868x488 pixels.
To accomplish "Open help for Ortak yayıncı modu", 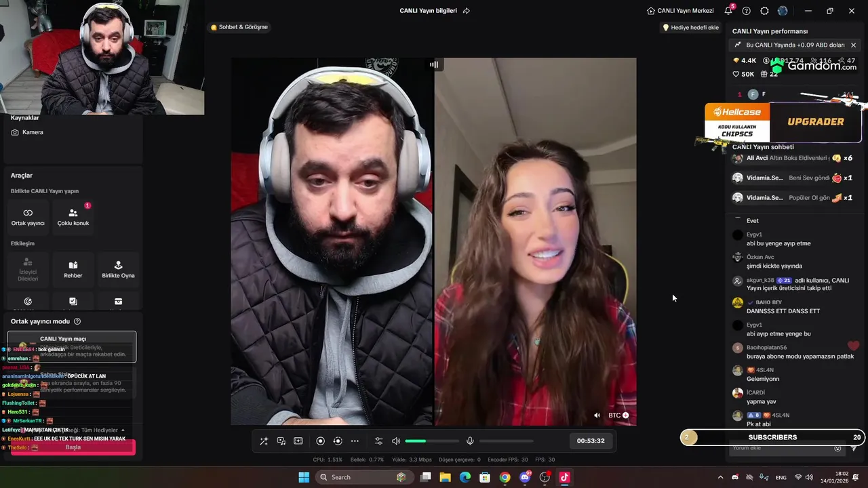I will coord(77,321).
